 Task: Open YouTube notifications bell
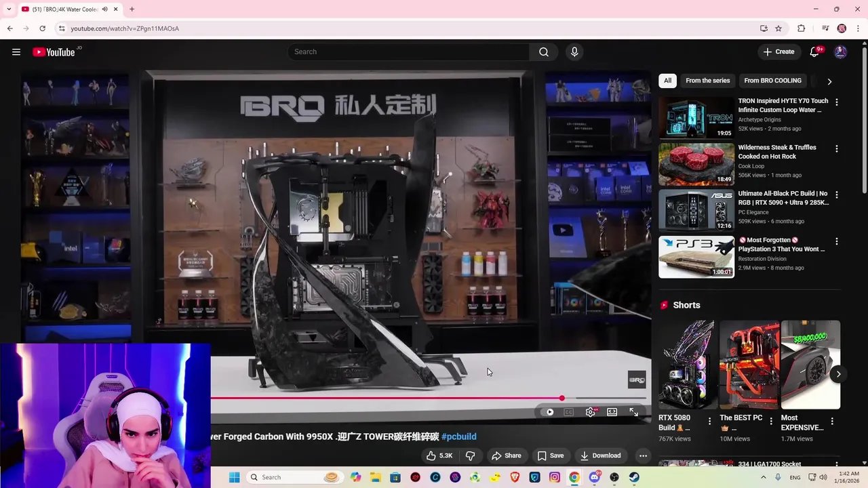(x=814, y=52)
